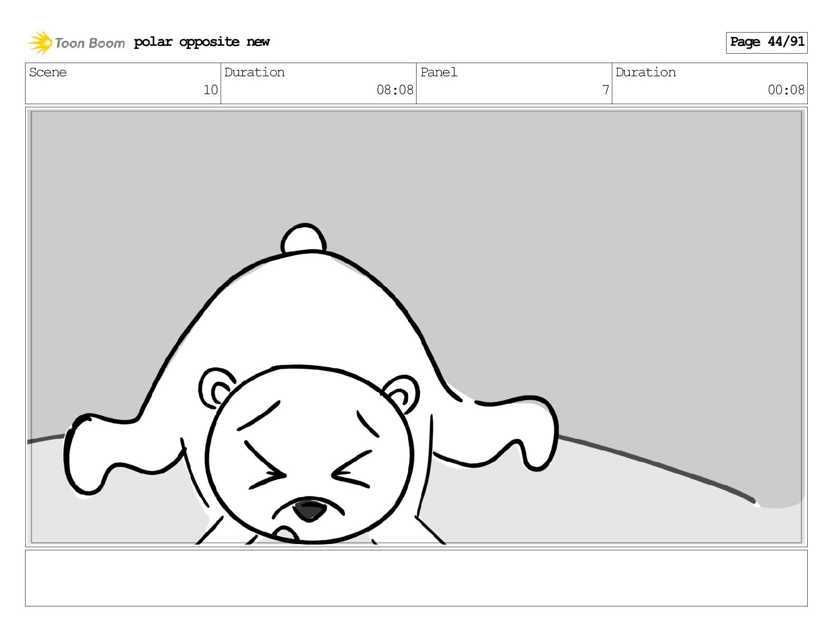Click the 'polar opposite new' project title

click(x=202, y=42)
